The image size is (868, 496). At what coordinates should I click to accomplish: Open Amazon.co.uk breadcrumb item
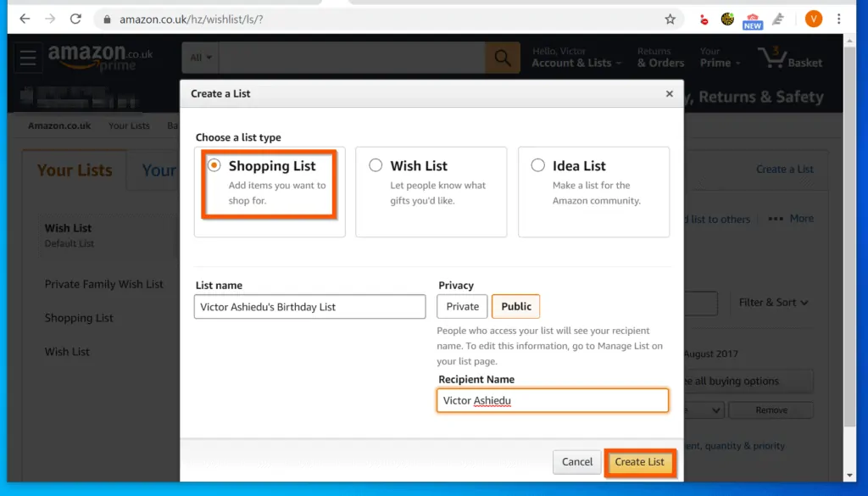click(59, 125)
